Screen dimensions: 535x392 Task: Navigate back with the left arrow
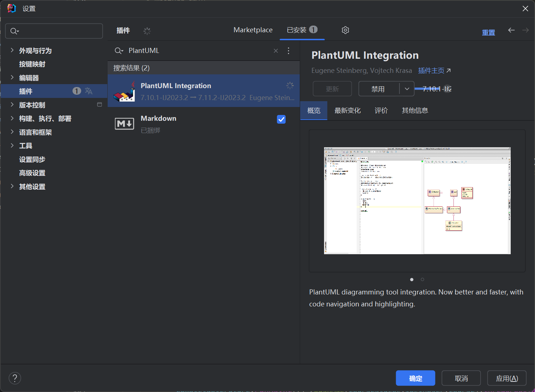511,30
